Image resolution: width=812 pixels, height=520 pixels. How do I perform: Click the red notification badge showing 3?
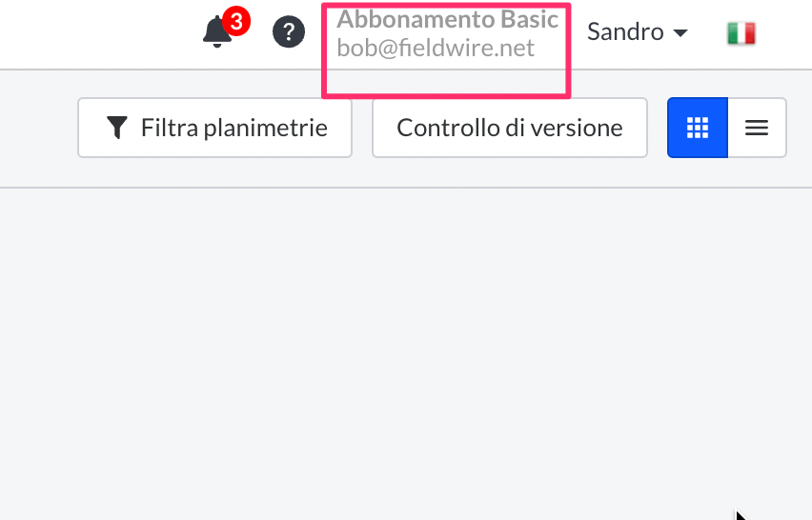pyautogui.click(x=236, y=21)
